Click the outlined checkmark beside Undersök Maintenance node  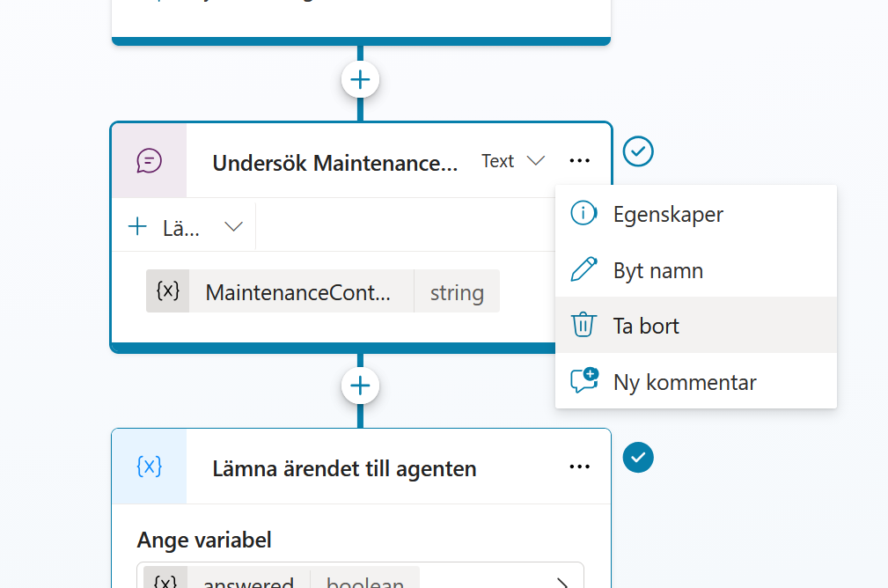[x=638, y=151]
